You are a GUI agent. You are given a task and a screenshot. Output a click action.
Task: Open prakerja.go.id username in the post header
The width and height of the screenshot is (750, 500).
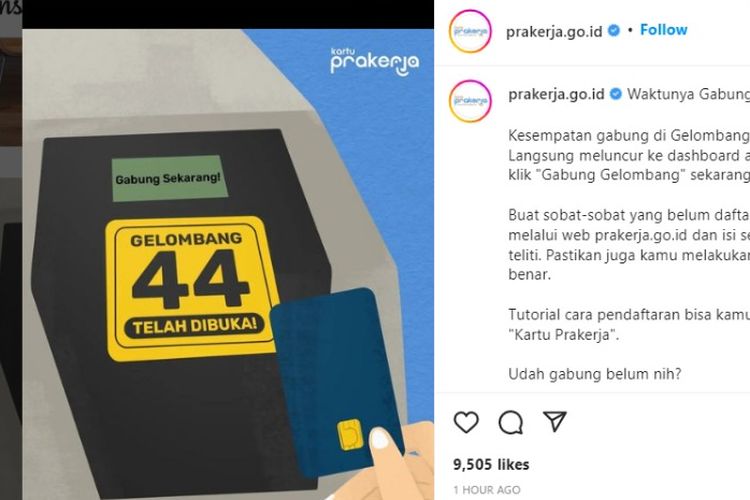click(554, 32)
